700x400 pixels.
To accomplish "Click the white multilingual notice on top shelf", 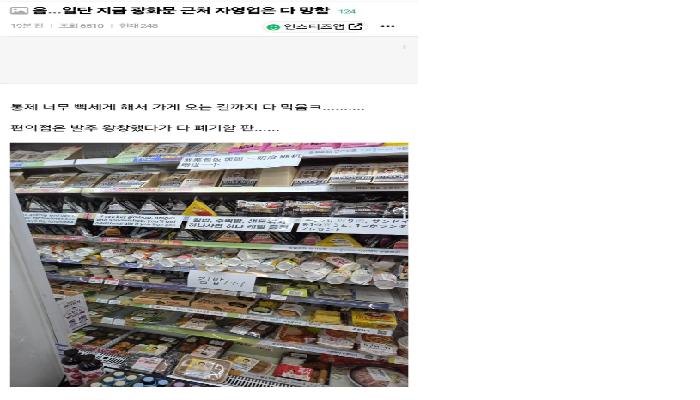I will (x=240, y=161).
